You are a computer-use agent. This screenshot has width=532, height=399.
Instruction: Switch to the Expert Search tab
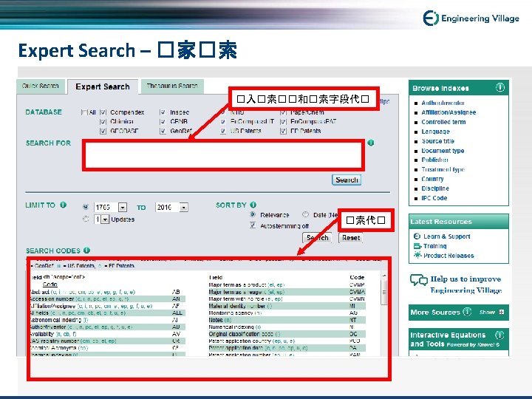coord(103,86)
